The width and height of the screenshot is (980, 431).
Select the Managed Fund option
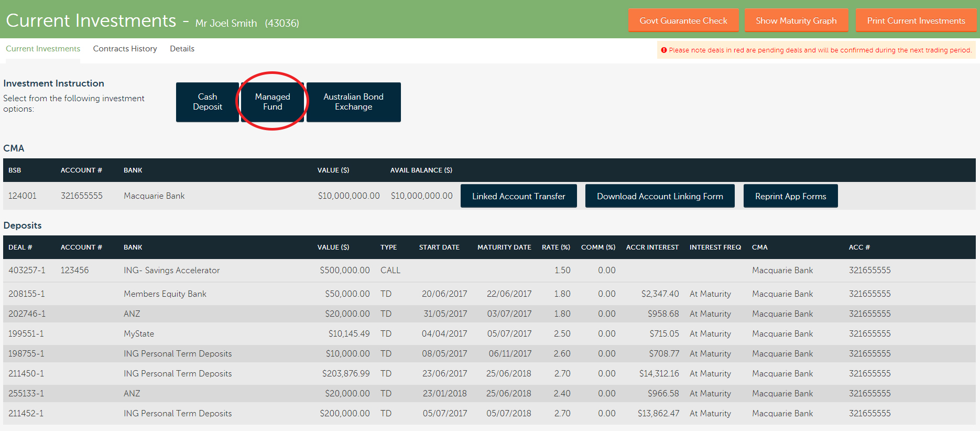[x=273, y=102]
